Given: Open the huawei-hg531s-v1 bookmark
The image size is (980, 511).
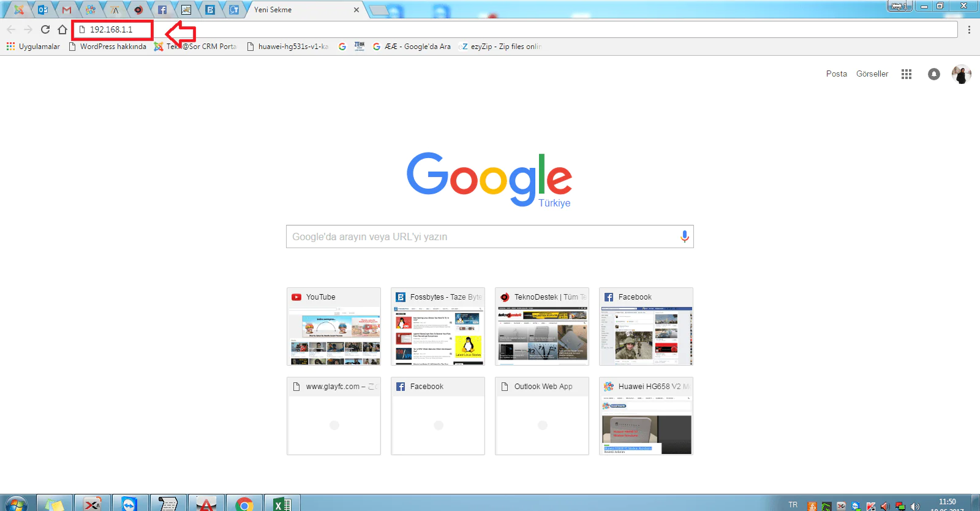Looking at the screenshot, I should coord(287,47).
